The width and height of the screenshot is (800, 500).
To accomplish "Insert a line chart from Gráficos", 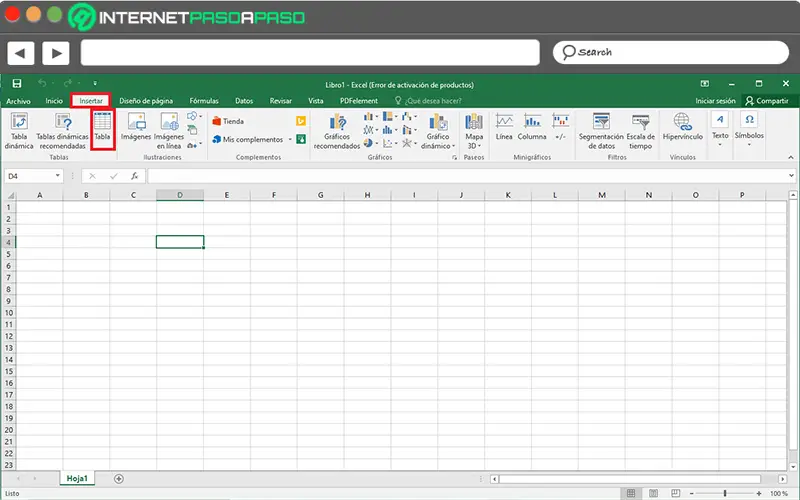I will [368, 130].
